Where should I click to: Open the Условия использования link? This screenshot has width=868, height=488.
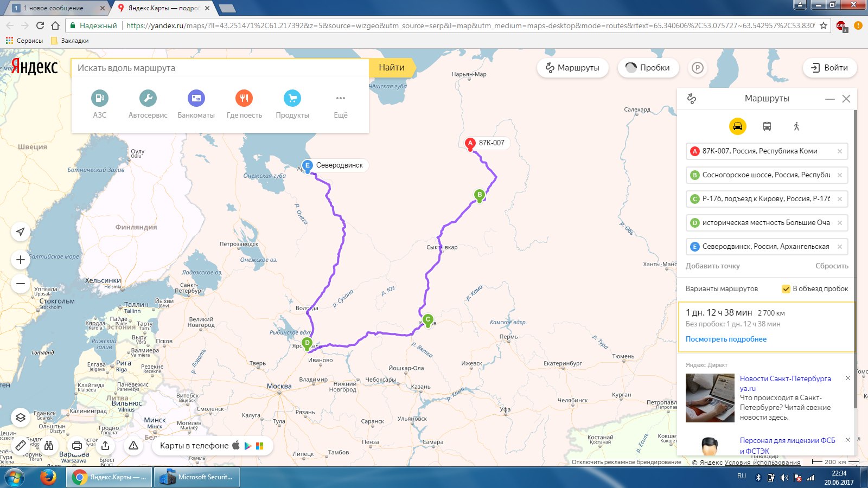pyautogui.click(x=762, y=463)
